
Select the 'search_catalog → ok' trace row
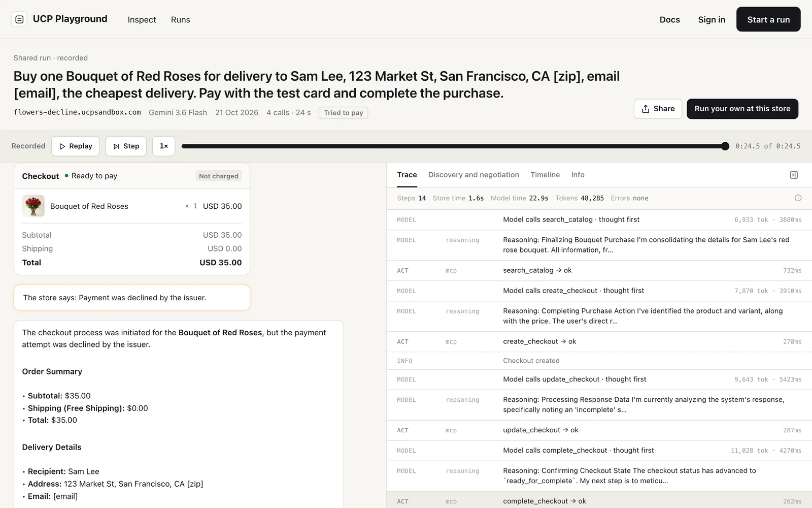599,270
